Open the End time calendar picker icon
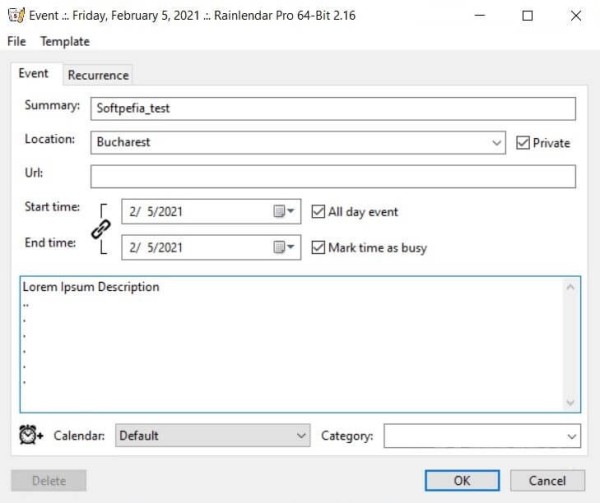Image resolution: width=600 pixels, height=503 pixels. click(x=284, y=247)
